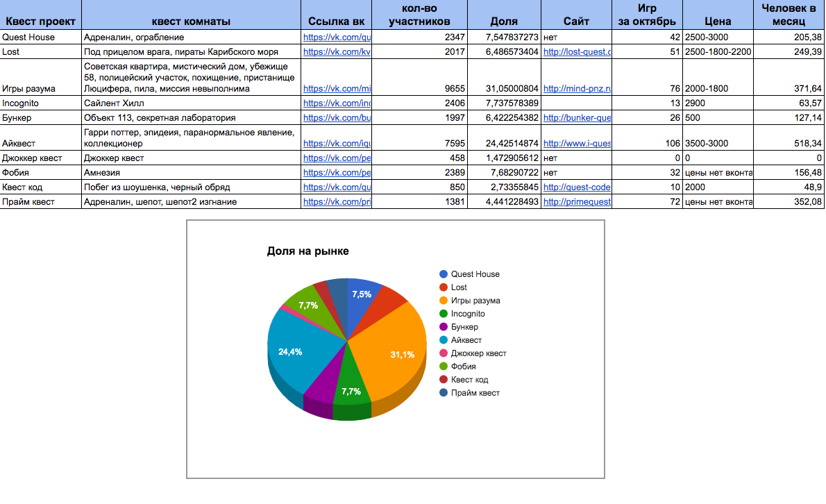This screenshot has width=826, height=504.
Task: Select the Квест код legend entry
Action: 464,380
